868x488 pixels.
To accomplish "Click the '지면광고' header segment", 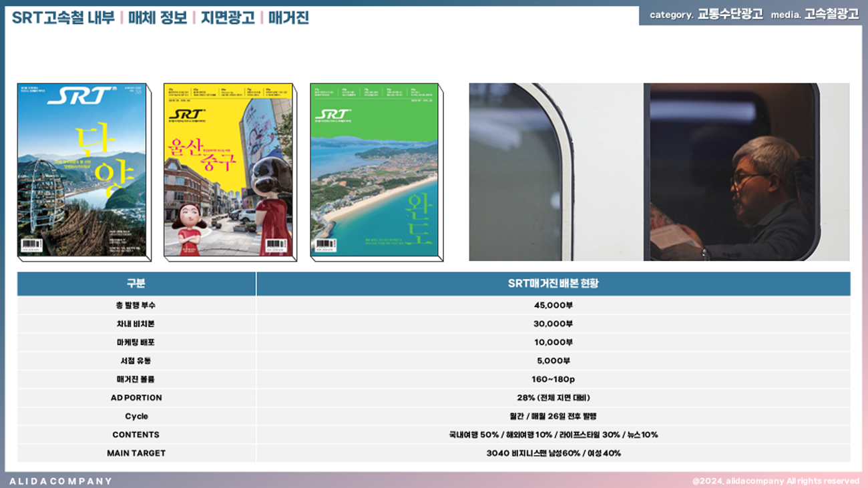I will tap(228, 18).
